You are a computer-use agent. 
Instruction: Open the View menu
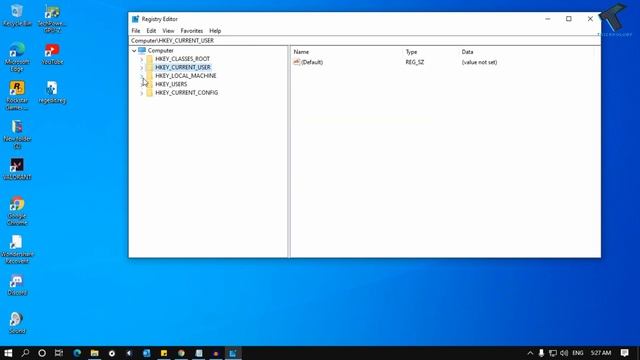[x=168, y=31]
